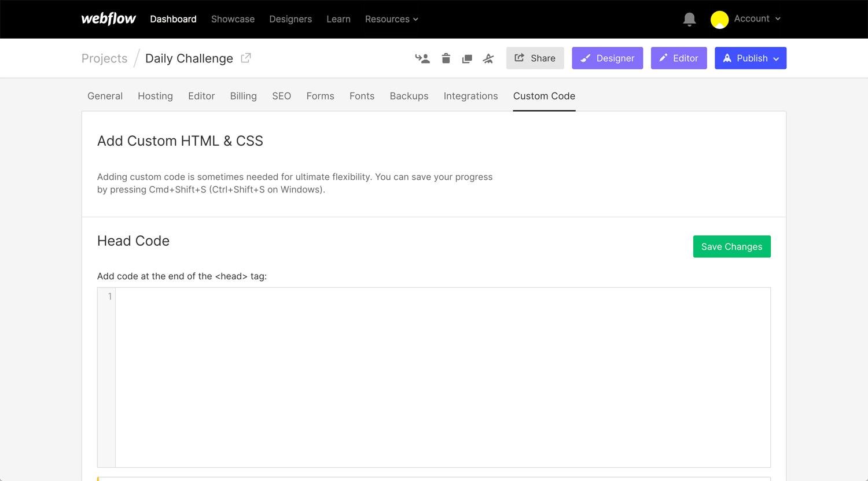Open the Publish dropdown
Screen dimensions: 868x481
751,58
